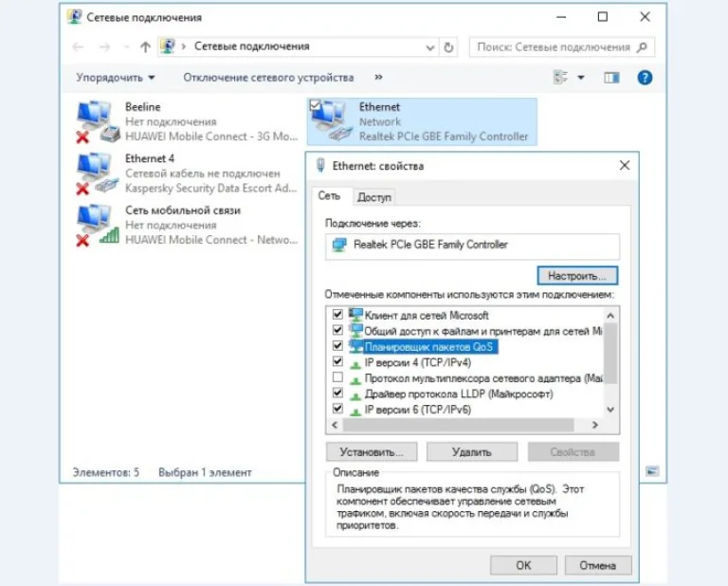Expand the address bar history dropdown
This screenshot has height=586, width=728.
point(430,47)
